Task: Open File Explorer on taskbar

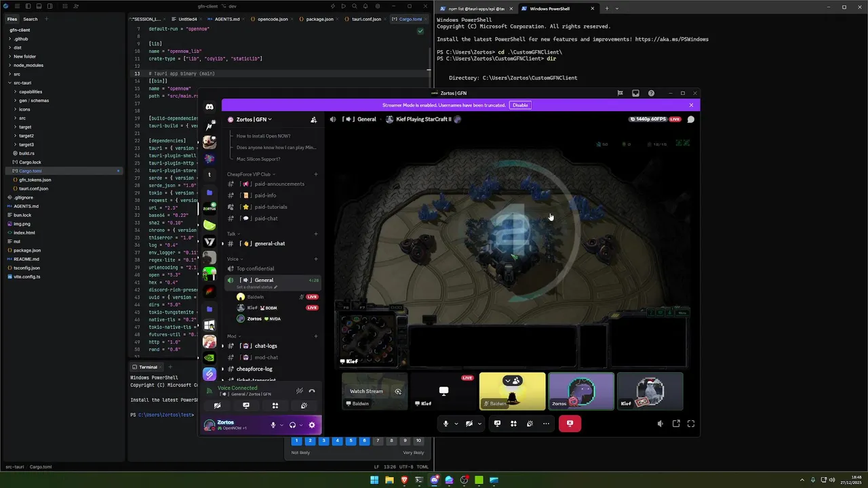Action: tap(389, 480)
